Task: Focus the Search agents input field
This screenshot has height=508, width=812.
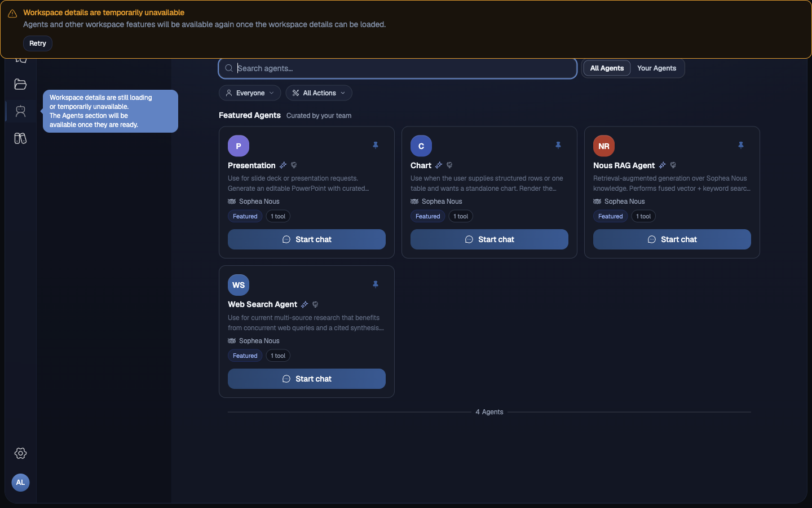Action: 398,68
